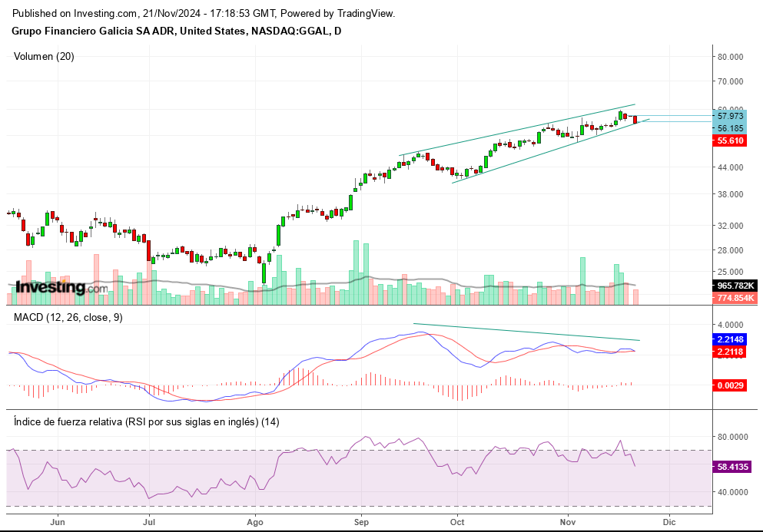Image resolution: width=763 pixels, height=532 pixels.
Task: Click the Ago label on time axis
Action: [255, 522]
